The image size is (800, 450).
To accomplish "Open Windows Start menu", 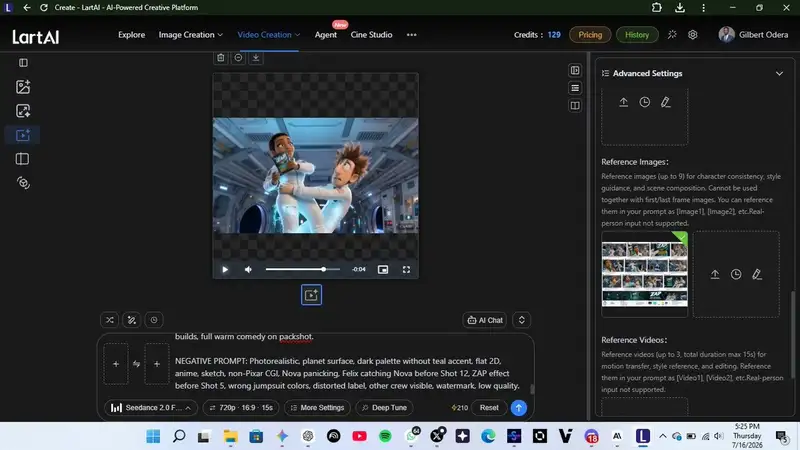I will [153, 436].
